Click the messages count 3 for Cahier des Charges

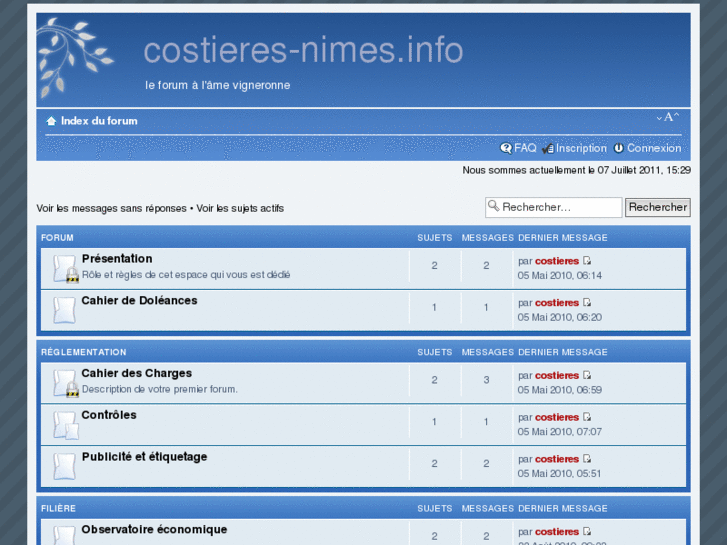click(486, 380)
